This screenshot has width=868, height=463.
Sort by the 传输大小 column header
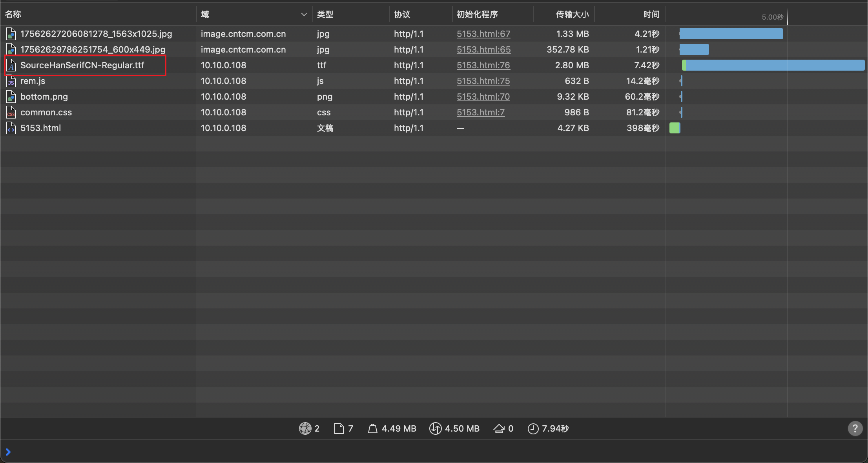(572, 15)
